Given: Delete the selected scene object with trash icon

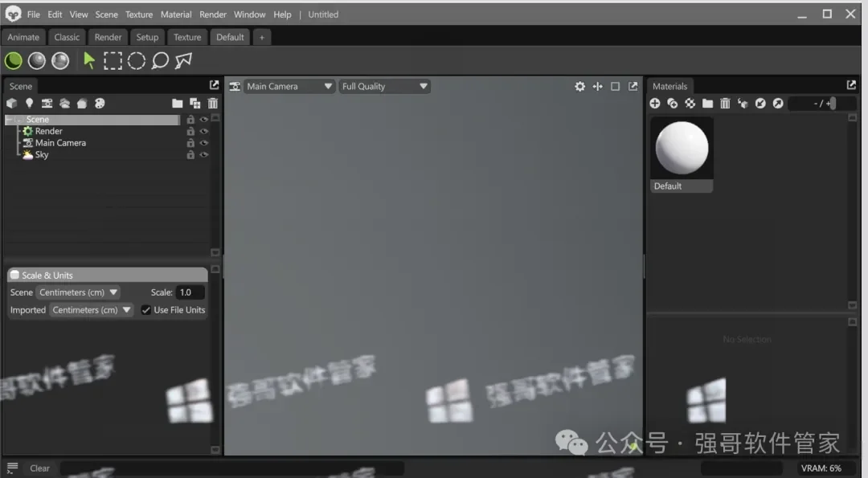Looking at the screenshot, I should (212, 103).
